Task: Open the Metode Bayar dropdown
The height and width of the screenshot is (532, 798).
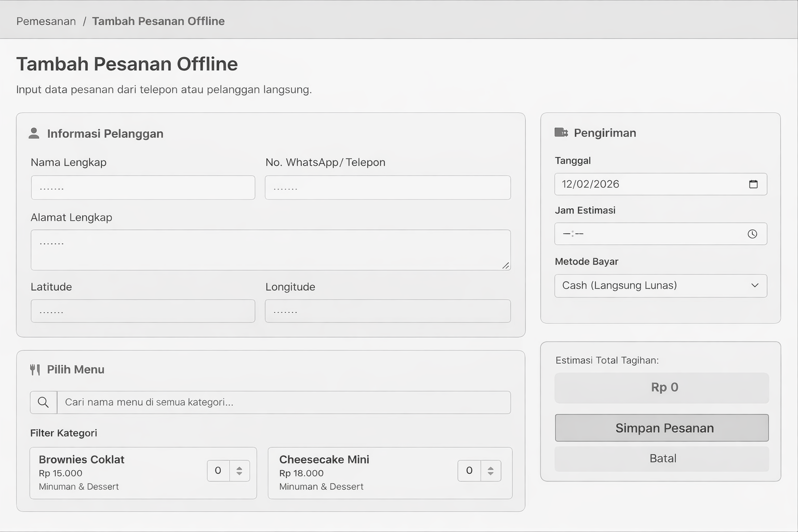Action: pyautogui.click(x=660, y=286)
